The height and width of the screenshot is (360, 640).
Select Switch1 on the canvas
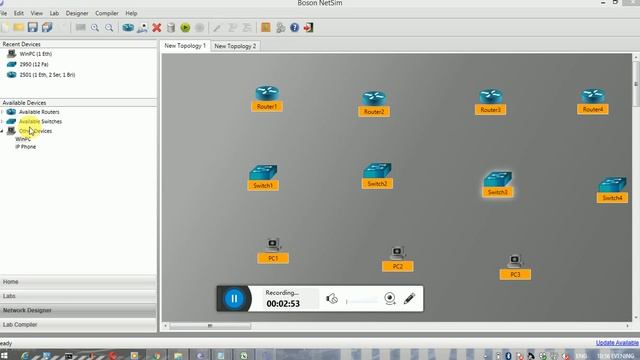[x=263, y=178]
